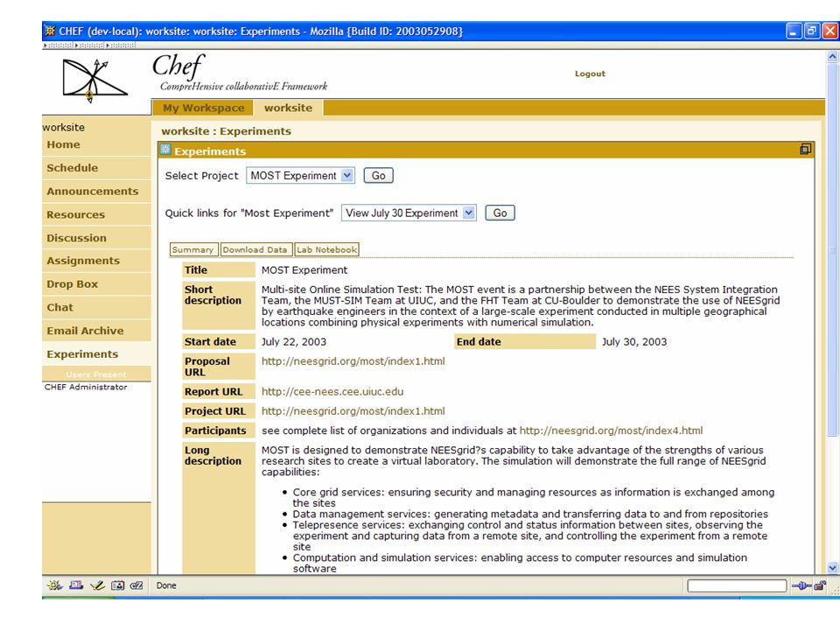Image resolution: width=840 pixels, height=630 pixels.
Task: Click the 'worksite : Experiments' heading
Action: [226, 131]
